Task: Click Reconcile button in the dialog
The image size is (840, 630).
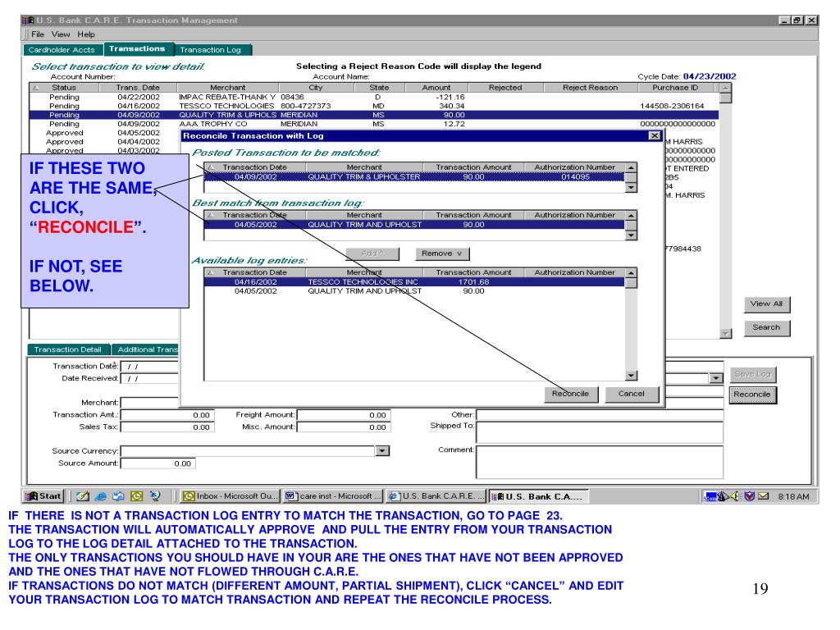Action: coord(571,394)
